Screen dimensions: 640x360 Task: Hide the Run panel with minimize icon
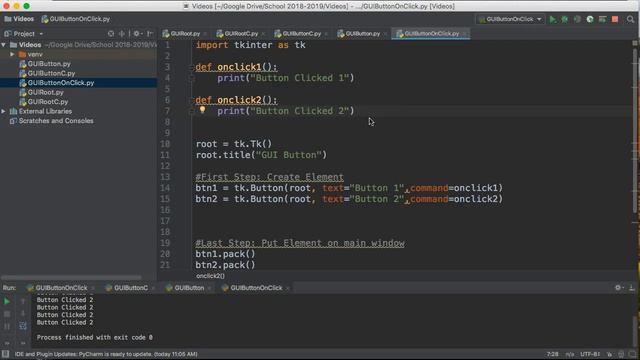pos(631,288)
